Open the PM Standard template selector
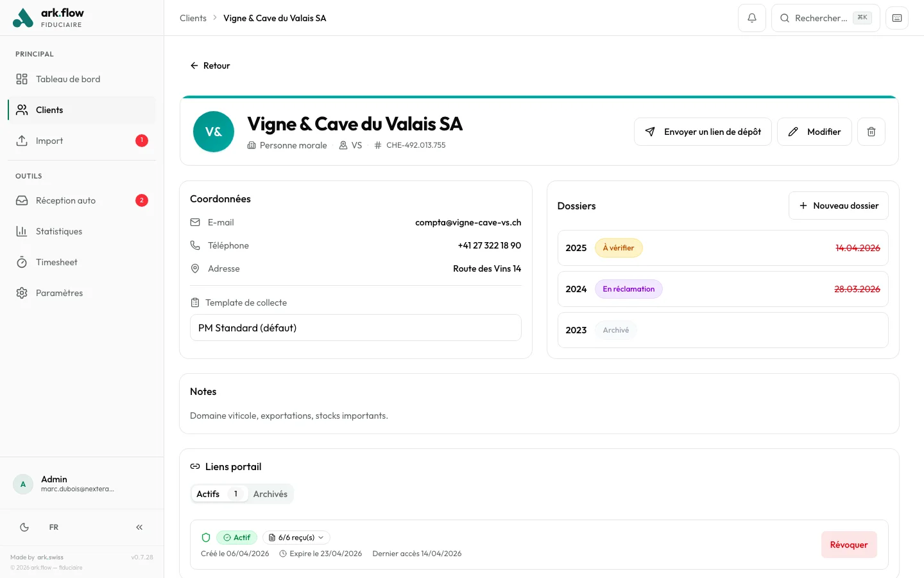Screen dimensions: 924x578 point(355,328)
